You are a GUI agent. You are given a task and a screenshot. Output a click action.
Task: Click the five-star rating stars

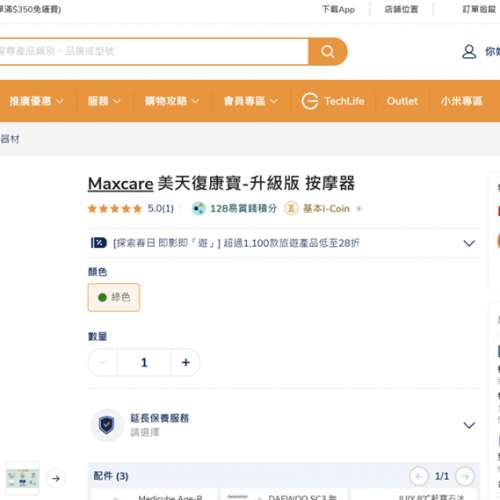coord(115,209)
